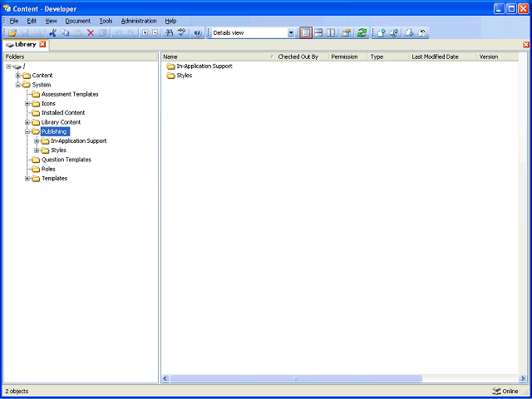Sort by the Name column header
The width and height of the screenshot is (532, 399).
pyautogui.click(x=218, y=57)
